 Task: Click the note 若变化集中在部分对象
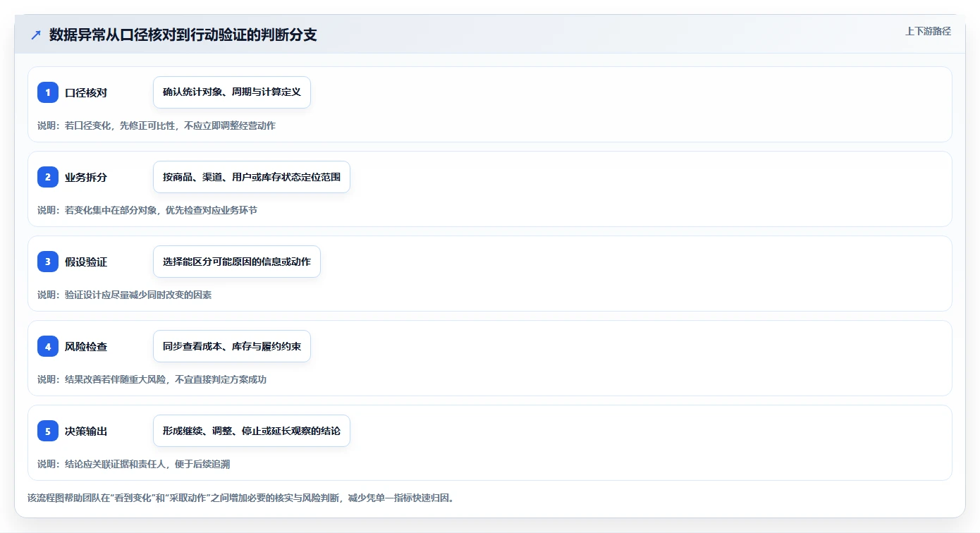click(x=147, y=210)
